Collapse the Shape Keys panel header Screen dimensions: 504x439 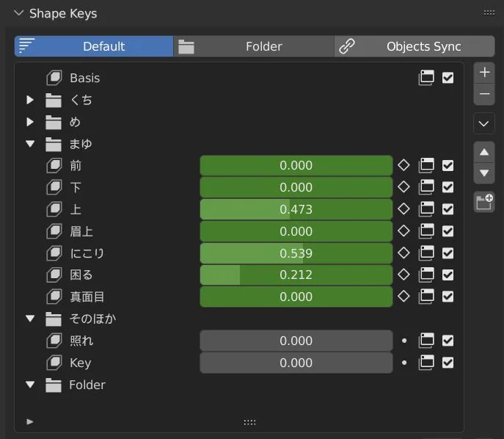pos(18,13)
